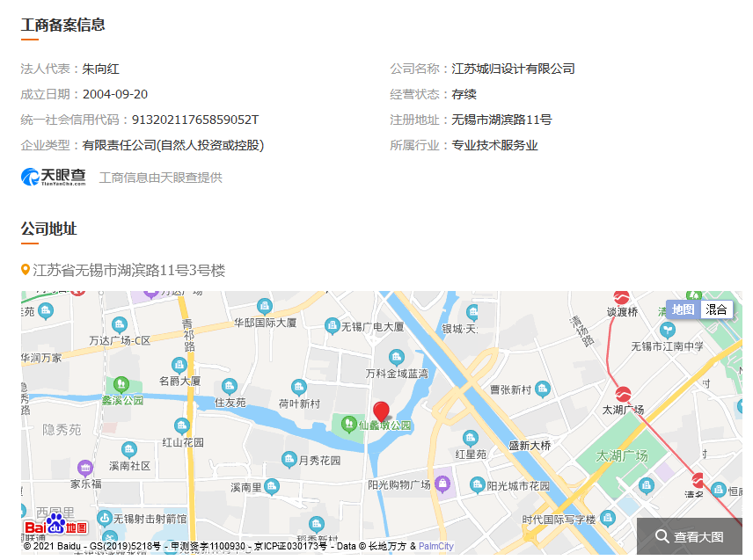Click the orange address pin icon

pyautogui.click(x=26, y=270)
